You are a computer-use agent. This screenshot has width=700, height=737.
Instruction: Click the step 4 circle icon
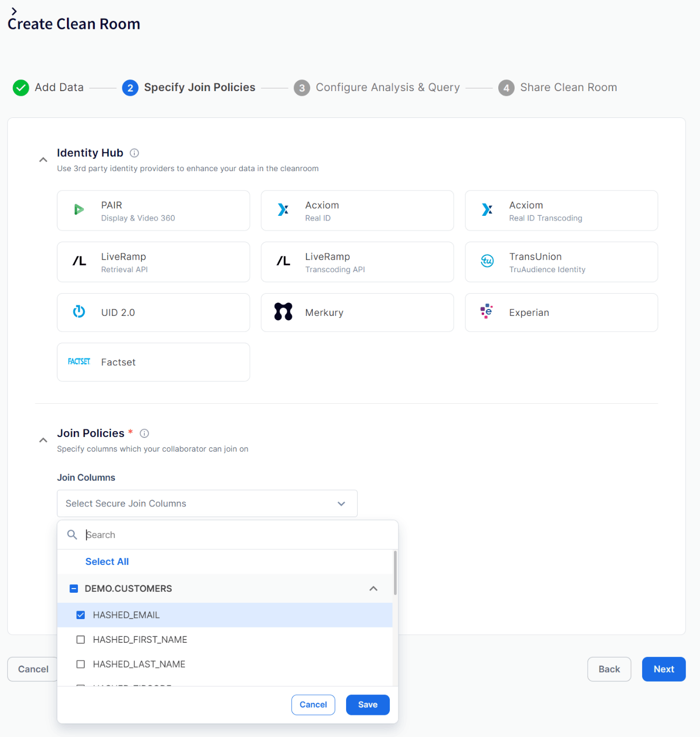tap(506, 88)
